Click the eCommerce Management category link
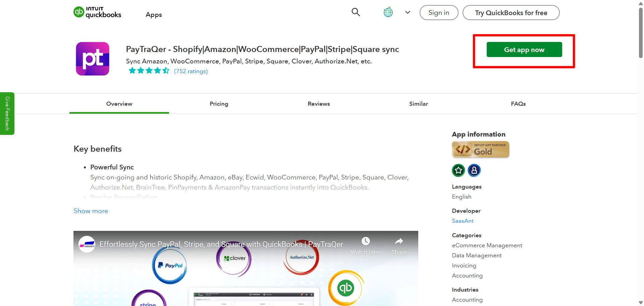This screenshot has height=306, width=644. 487,245
